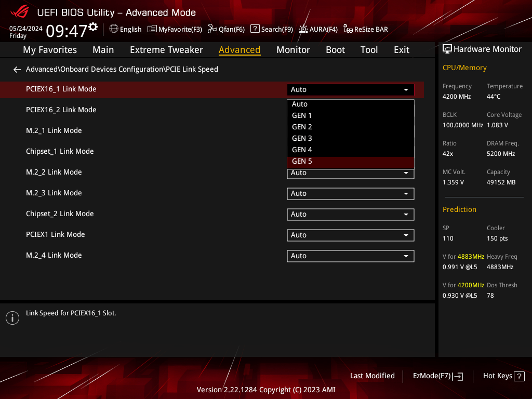Select the Chipset_2 Link Mode label
The width and height of the screenshot is (532, 399).
(60, 214)
